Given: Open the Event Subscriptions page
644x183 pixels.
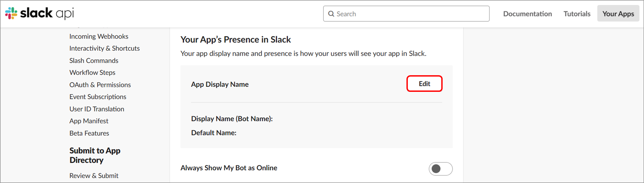Looking at the screenshot, I should point(98,97).
